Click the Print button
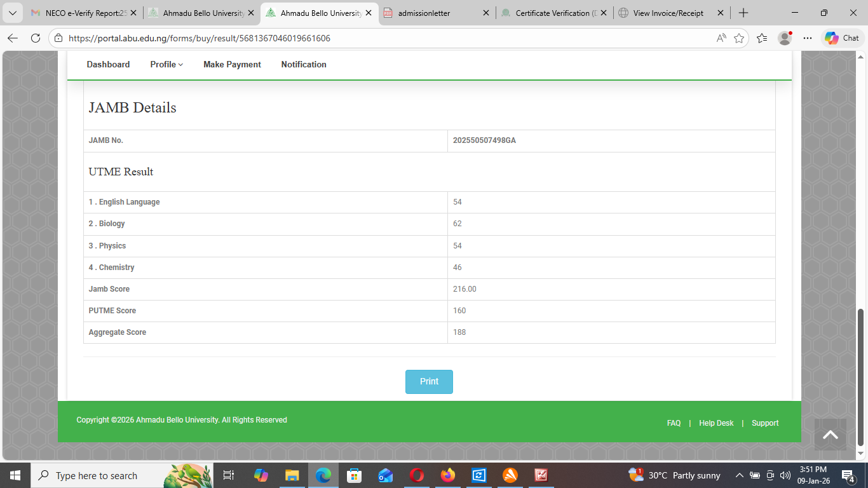The image size is (868, 488). point(429,382)
